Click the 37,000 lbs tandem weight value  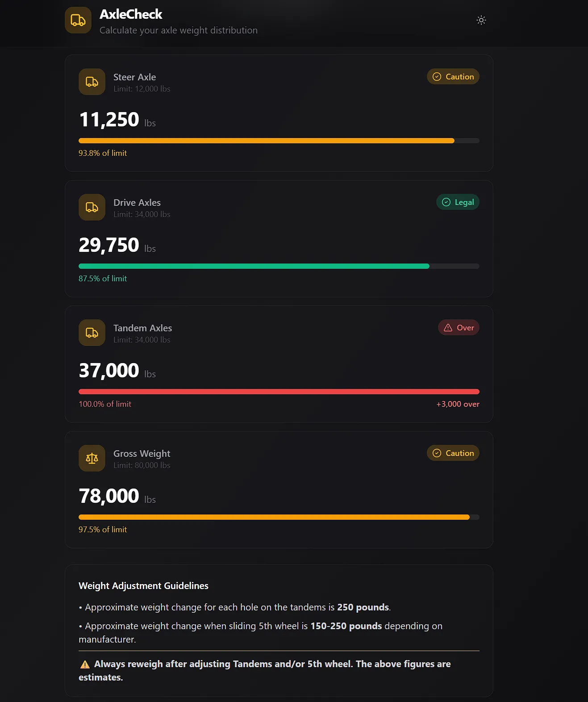point(109,371)
